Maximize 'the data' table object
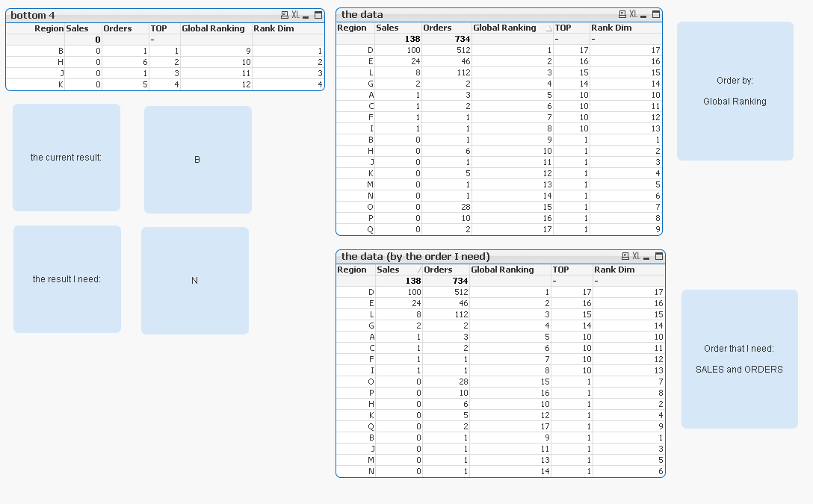The image size is (813, 504). tap(656, 14)
